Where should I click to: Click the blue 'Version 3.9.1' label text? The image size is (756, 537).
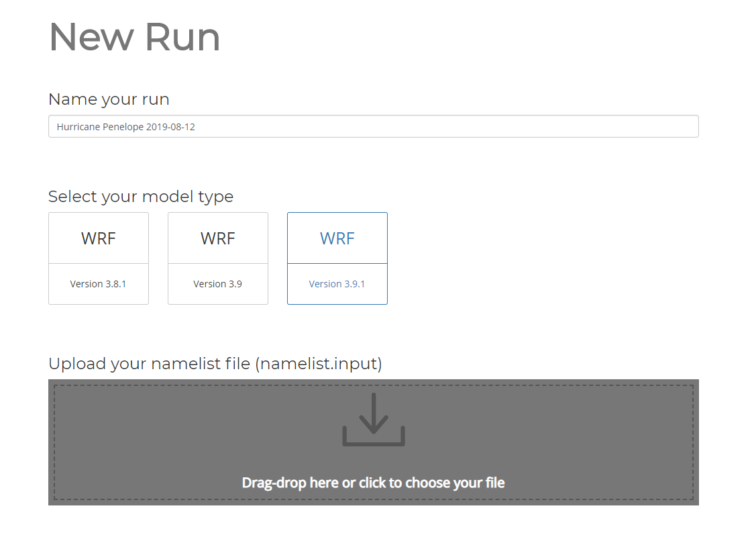click(x=337, y=284)
